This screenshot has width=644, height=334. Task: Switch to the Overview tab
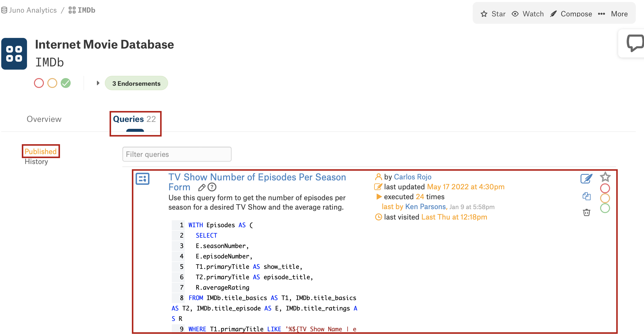[x=44, y=119]
